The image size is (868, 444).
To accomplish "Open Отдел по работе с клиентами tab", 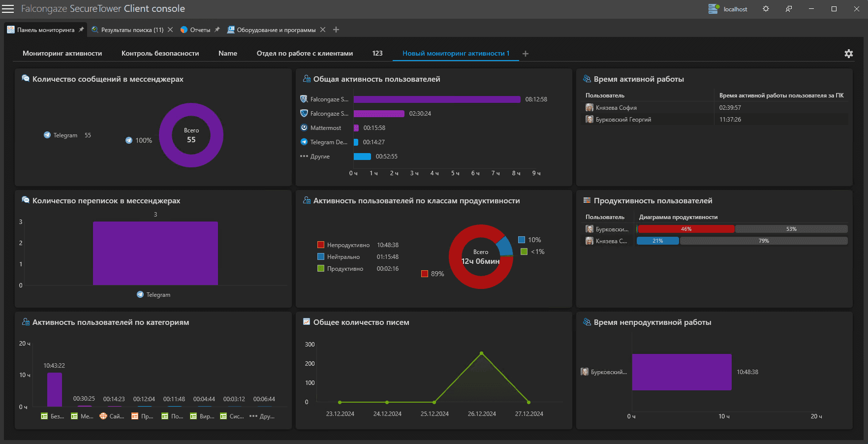I will point(305,53).
